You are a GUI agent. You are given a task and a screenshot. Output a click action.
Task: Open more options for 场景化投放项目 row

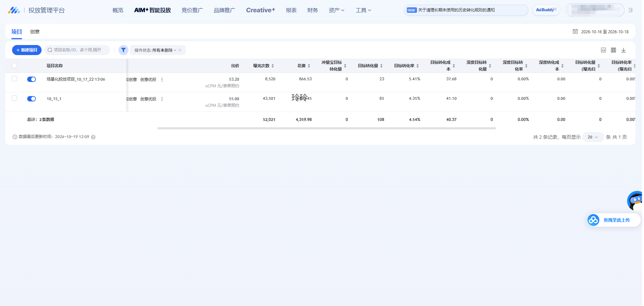pos(162,80)
